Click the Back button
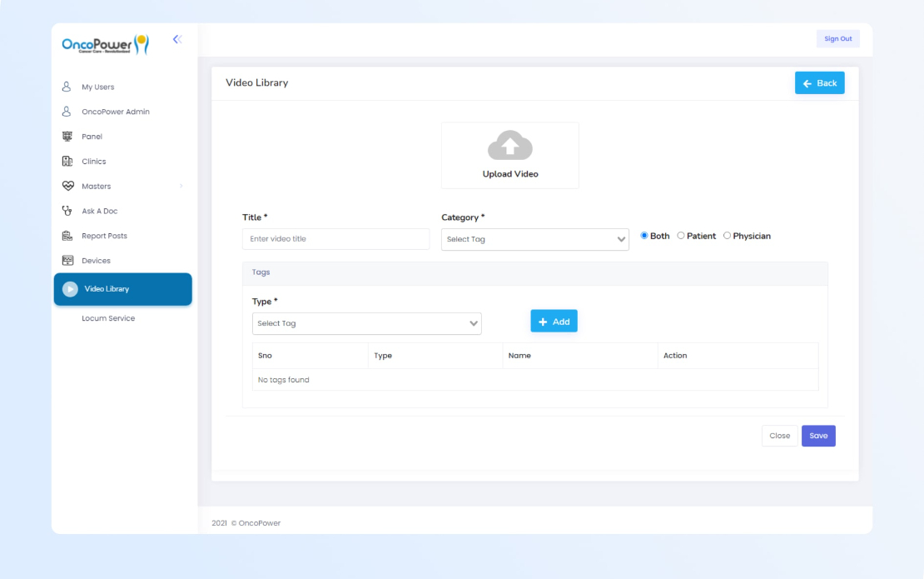The width and height of the screenshot is (924, 579). pos(820,83)
